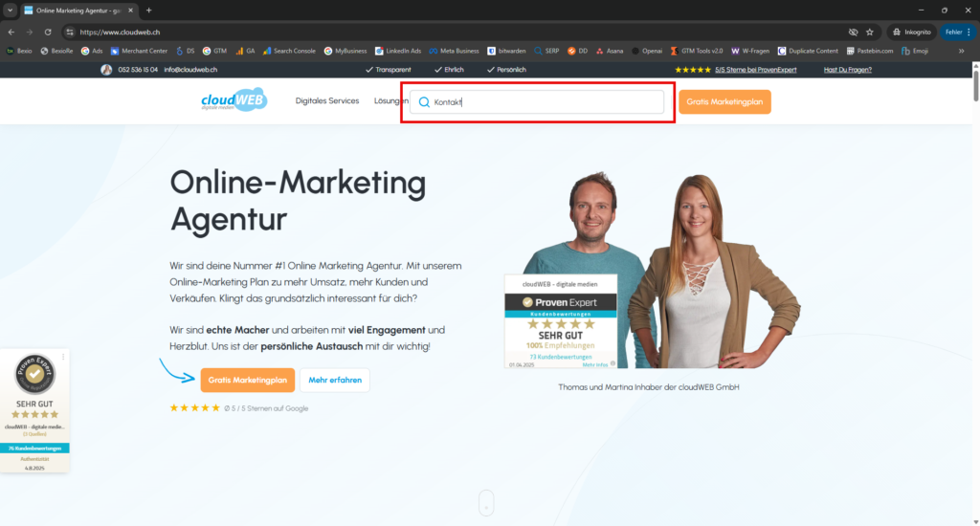980x526 pixels.
Task: Click the cloudWEB logo
Action: [x=234, y=100]
